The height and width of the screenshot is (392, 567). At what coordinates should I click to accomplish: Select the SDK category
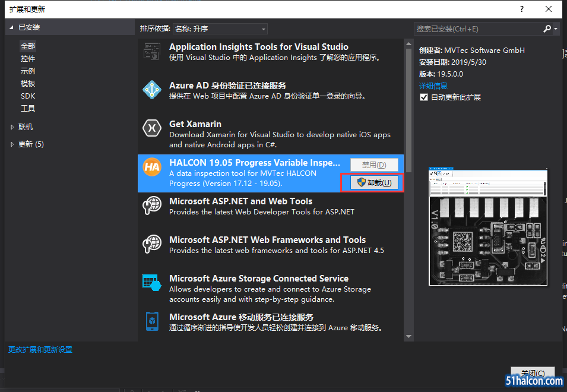coord(28,96)
